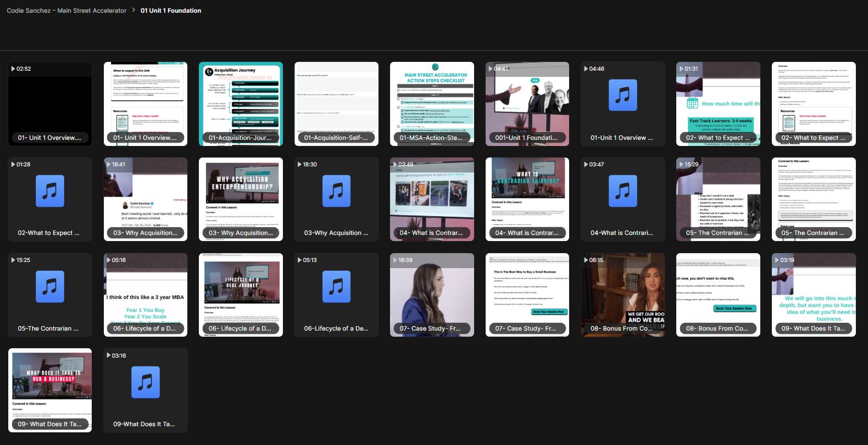
Task: Click play triangle beside 03:49 duration
Action: [394, 165]
